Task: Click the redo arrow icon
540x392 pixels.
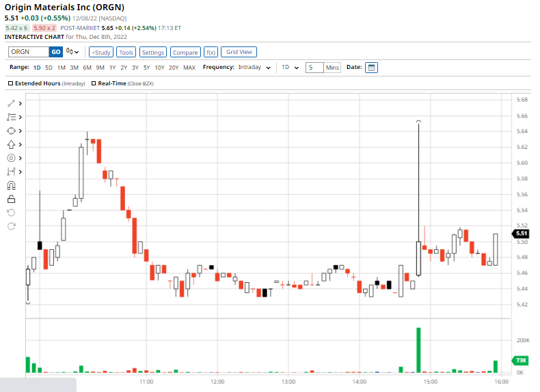Action: coord(12,226)
